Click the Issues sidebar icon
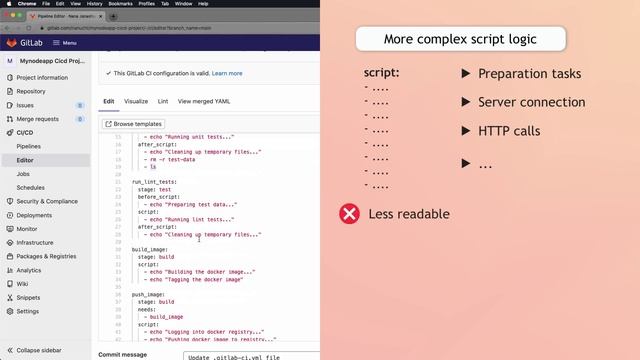640x360 pixels. pos(10,105)
